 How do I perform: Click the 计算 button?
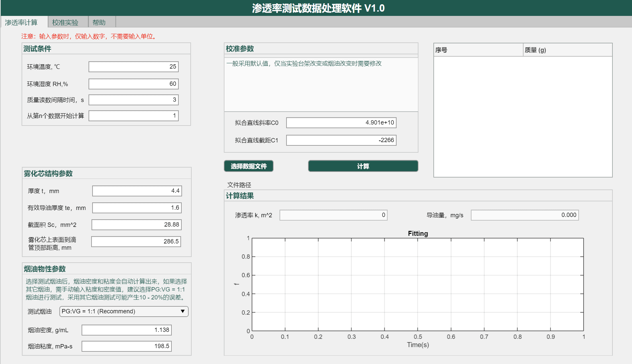[363, 166]
